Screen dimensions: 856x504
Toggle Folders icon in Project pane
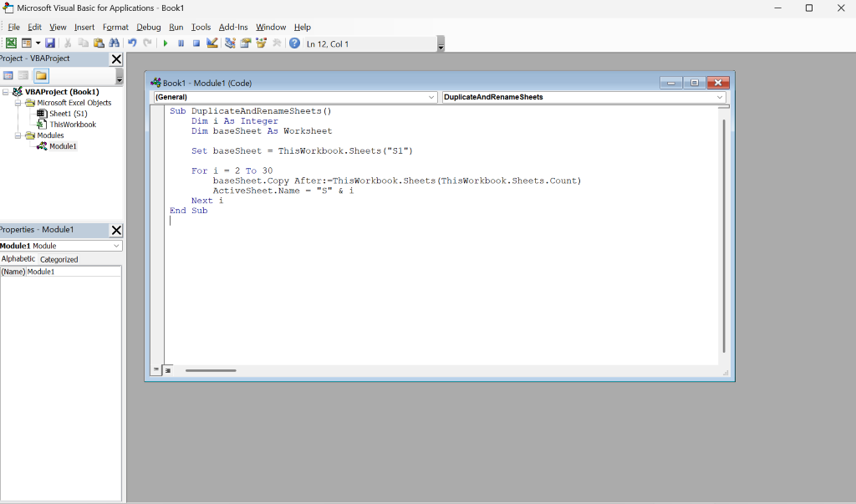point(41,76)
